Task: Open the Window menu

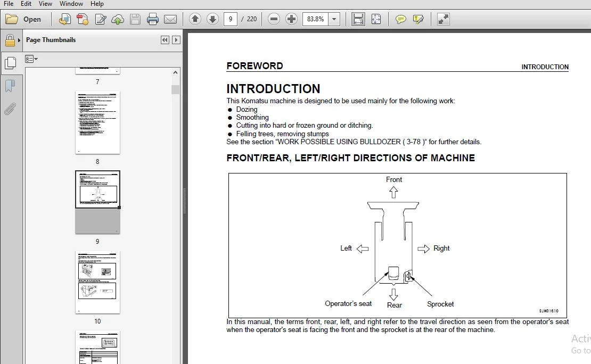Action: (71, 4)
